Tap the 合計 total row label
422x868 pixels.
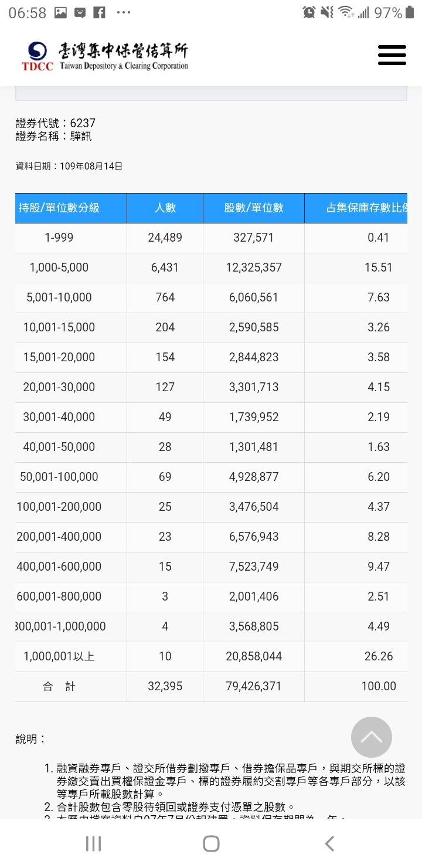coord(59,686)
